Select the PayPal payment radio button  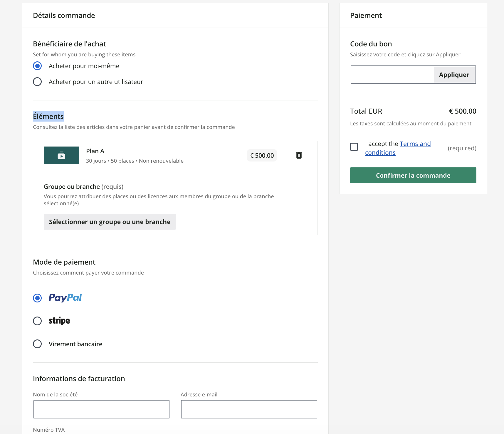[x=37, y=298]
